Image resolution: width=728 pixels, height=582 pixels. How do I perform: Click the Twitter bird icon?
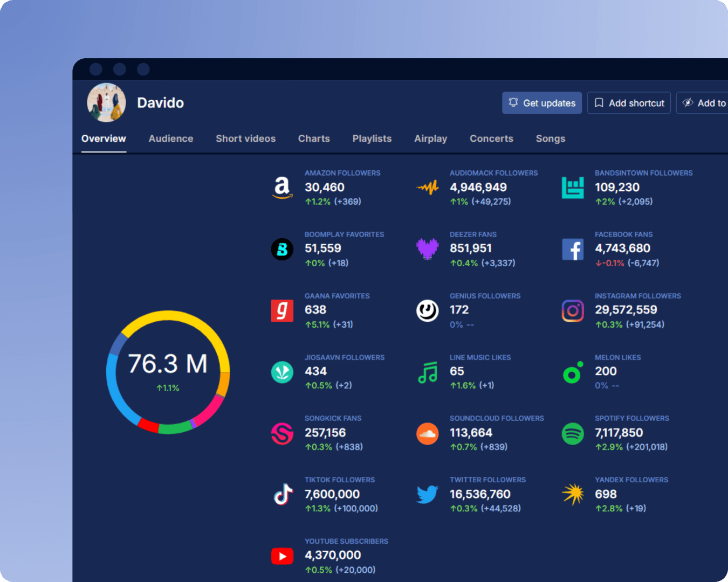coord(427,494)
